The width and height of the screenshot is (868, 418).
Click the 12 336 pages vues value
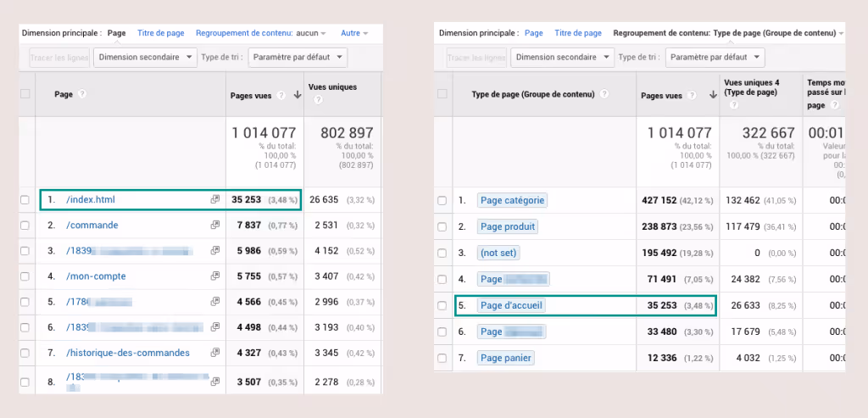[663, 358]
